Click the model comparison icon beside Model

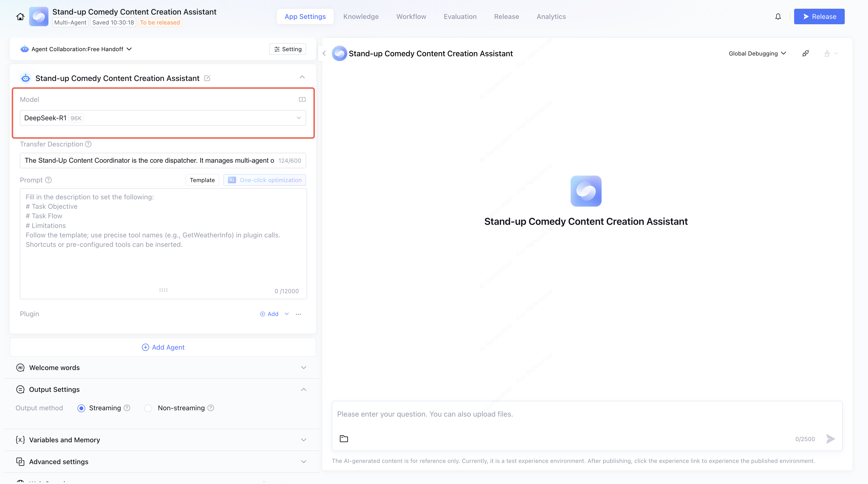pyautogui.click(x=302, y=99)
